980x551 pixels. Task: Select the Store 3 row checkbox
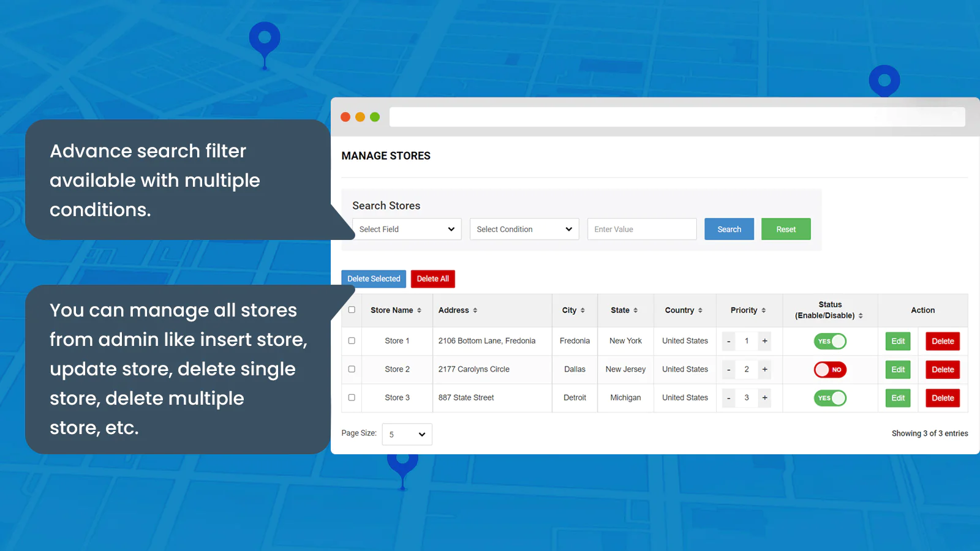pyautogui.click(x=352, y=397)
